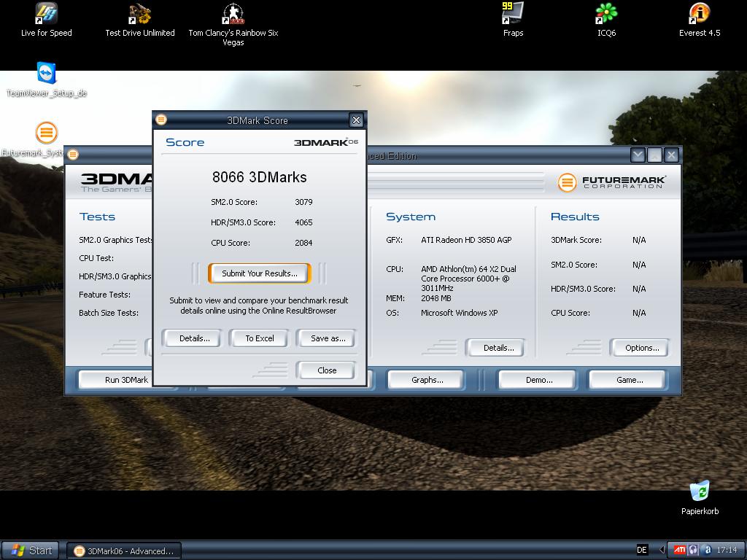Open the Windows Start menu
747x560 pixels.
point(31,551)
